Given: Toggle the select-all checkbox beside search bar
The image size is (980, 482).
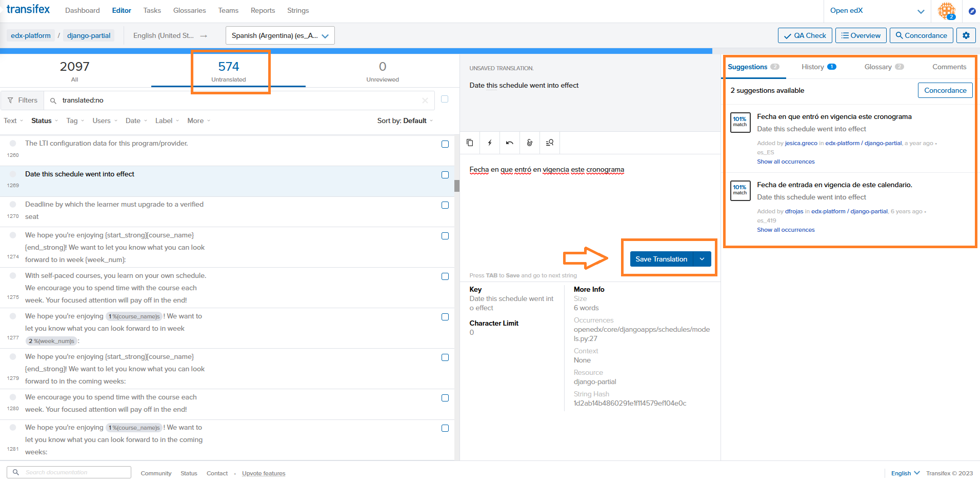Looking at the screenshot, I should tap(445, 99).
